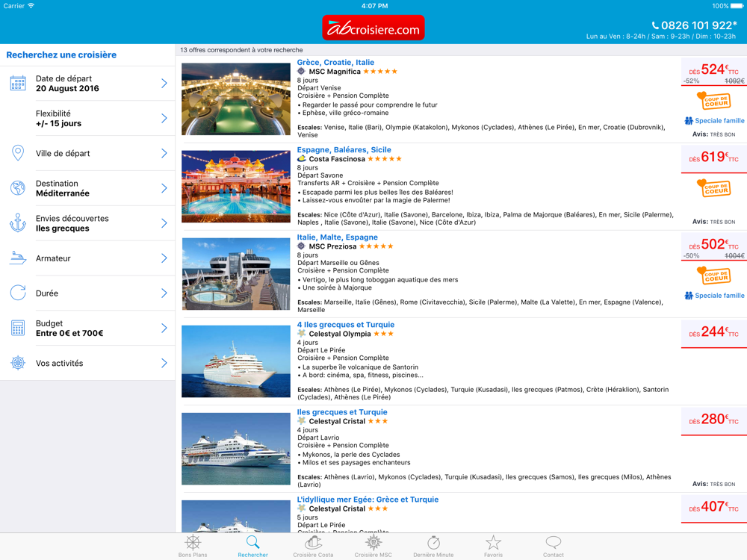Tap the Speciale famille label on MSC Preziosa
Screen dimensions: 747x560
[719, 295]
